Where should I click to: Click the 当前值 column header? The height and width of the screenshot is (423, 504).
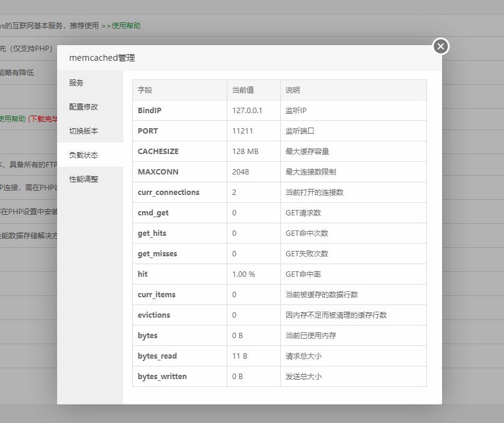tap(243, 90)
